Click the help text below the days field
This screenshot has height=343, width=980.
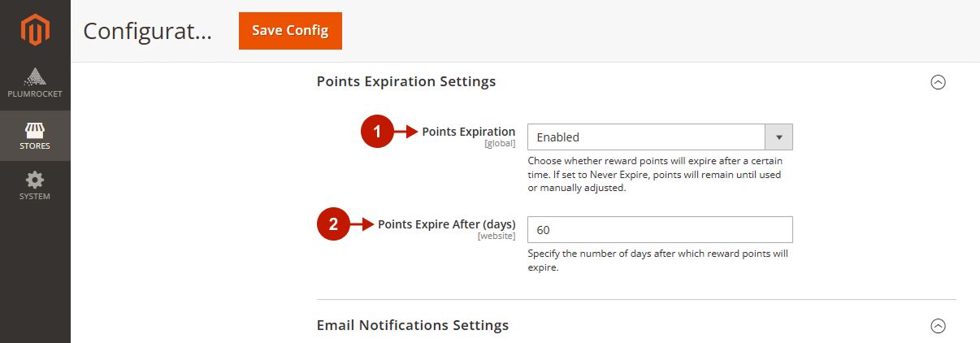[658, 261]
